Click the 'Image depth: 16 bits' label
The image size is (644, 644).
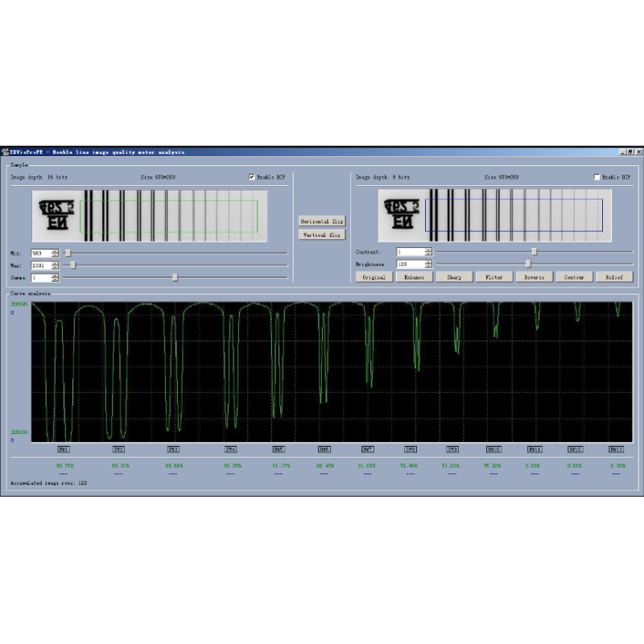[39, 177]
